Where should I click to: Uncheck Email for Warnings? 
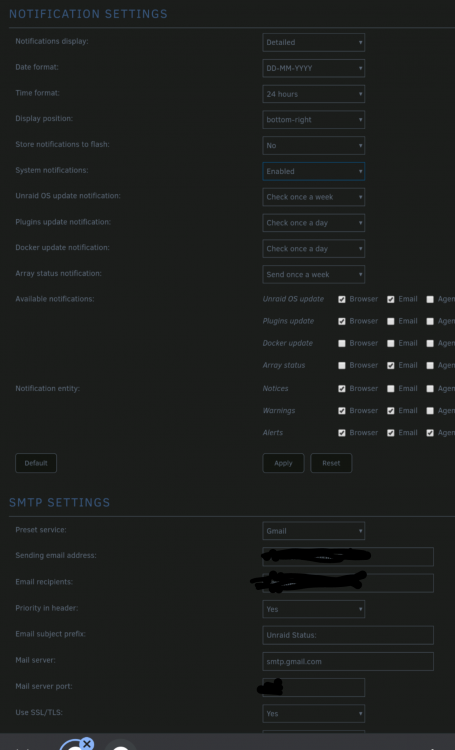pos(390,411)
